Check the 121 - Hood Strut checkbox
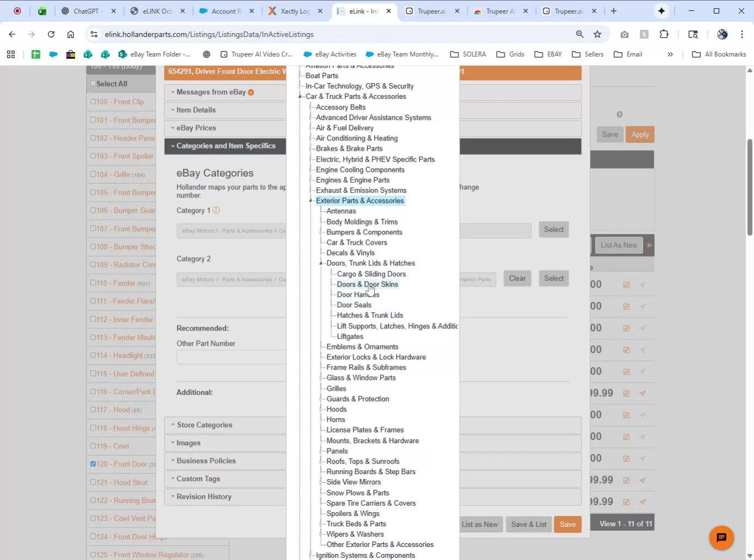Viewport: 754px width, 560px height. pyautogui.click(x=93, y=482)
